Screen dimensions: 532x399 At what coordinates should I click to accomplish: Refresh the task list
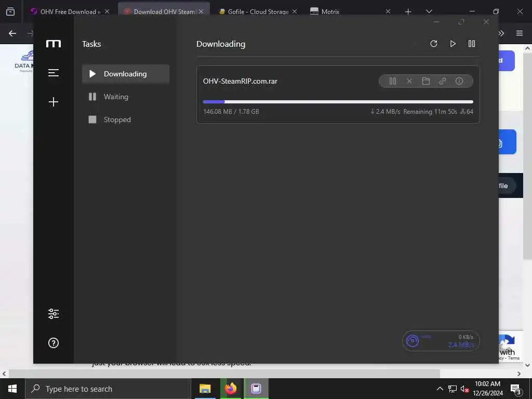[434, 44]
